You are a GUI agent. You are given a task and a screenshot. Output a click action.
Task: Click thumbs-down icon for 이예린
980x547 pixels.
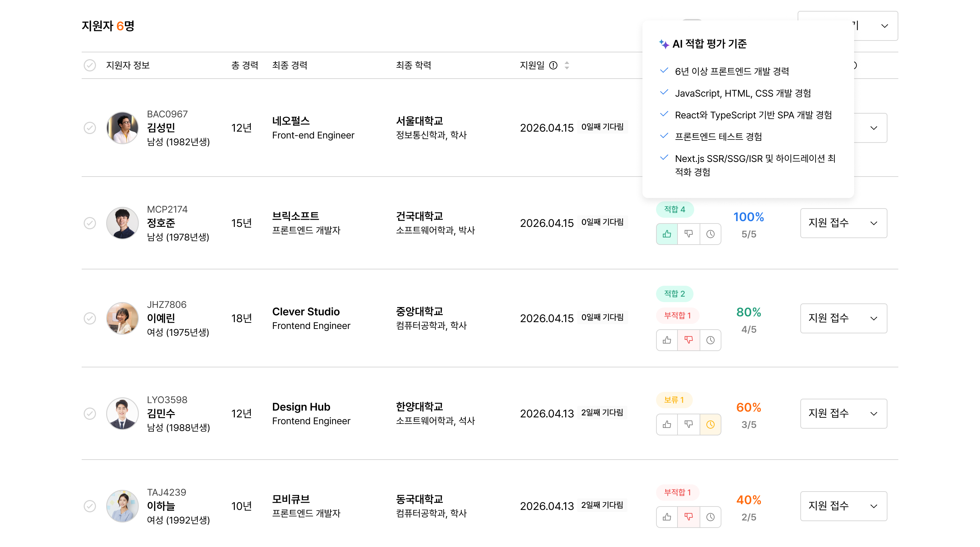coord(688,340)
